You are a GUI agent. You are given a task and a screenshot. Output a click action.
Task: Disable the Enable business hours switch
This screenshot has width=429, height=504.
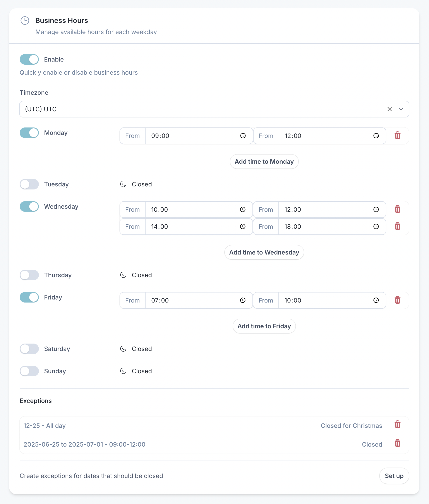click(29, 59)
